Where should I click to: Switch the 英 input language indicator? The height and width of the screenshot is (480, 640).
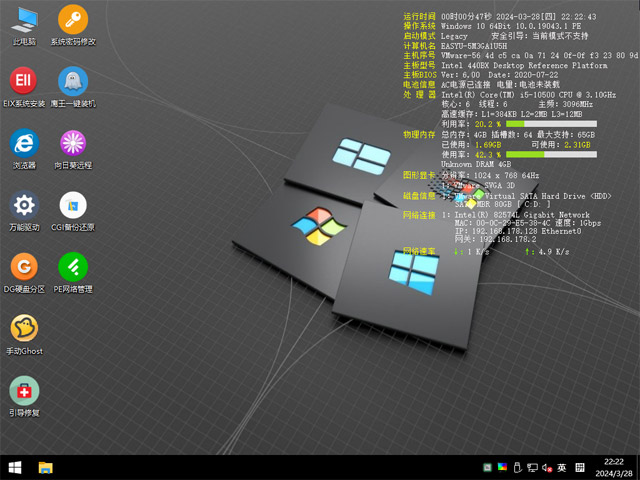point(562,467)
